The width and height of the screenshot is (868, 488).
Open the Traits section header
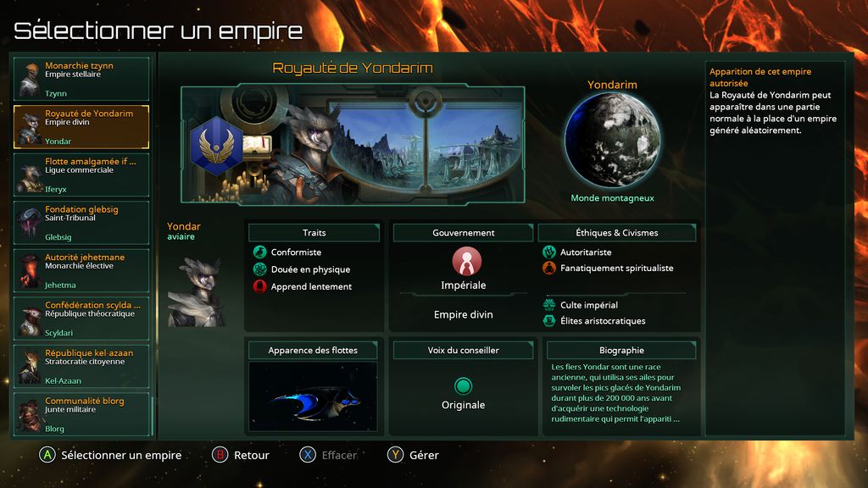pos(314,233)
